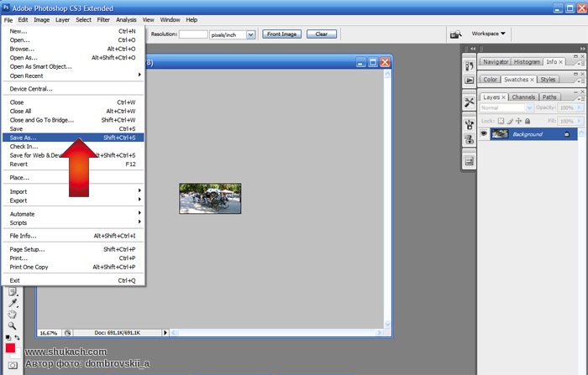Open the Tool Presets panel icon

coord(469,102)
